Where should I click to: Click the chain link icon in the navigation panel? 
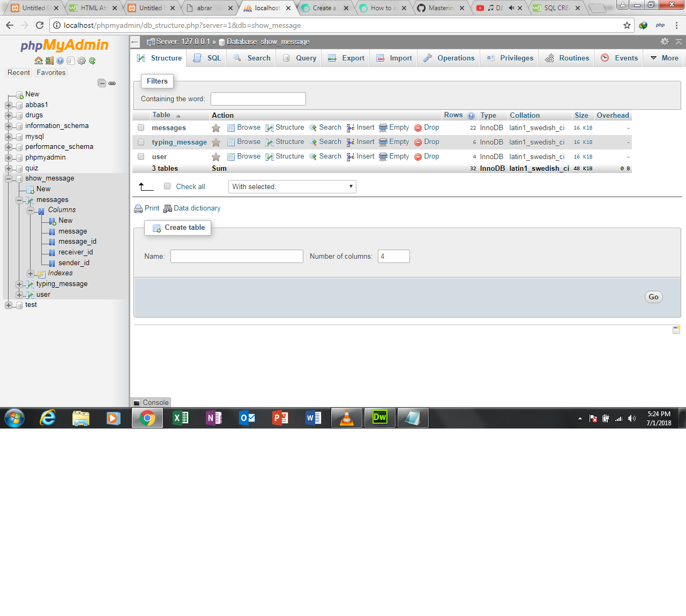(112, 83)
